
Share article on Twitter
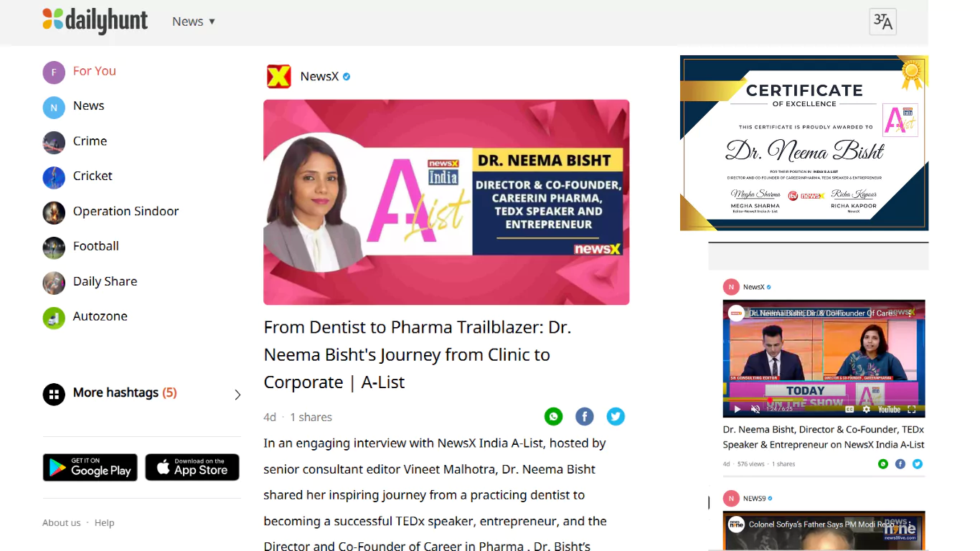pyautogui.click(x=616, y=416)
